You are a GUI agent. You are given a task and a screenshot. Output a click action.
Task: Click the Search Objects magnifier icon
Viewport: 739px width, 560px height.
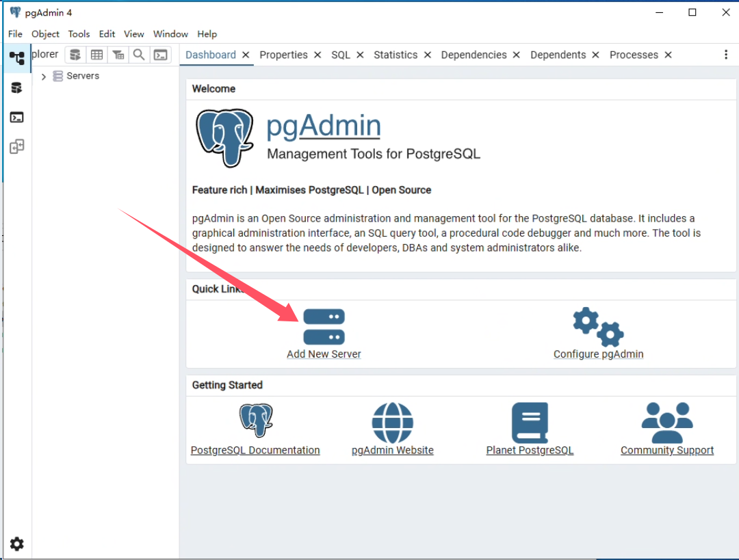[x=139, y=55]
